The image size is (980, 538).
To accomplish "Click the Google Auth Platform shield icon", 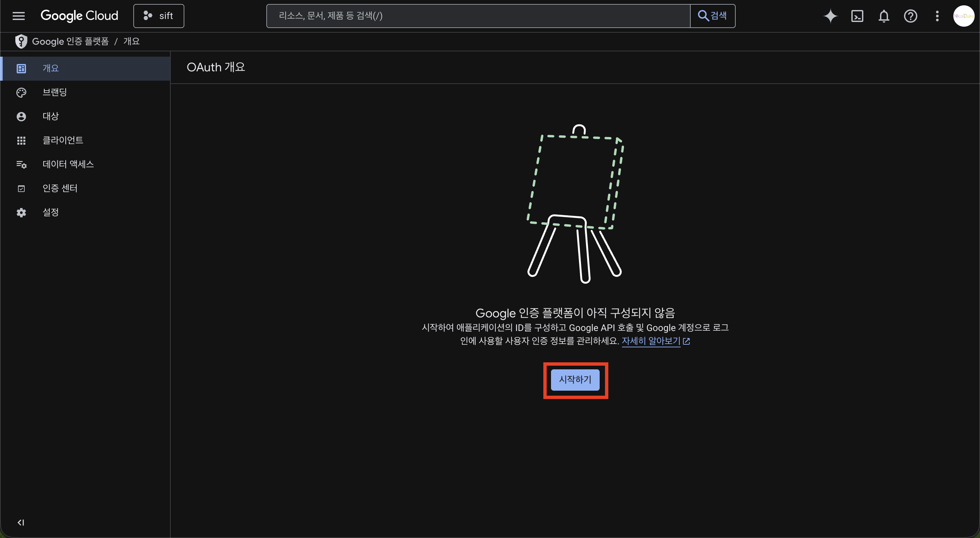I will [21, 41].
